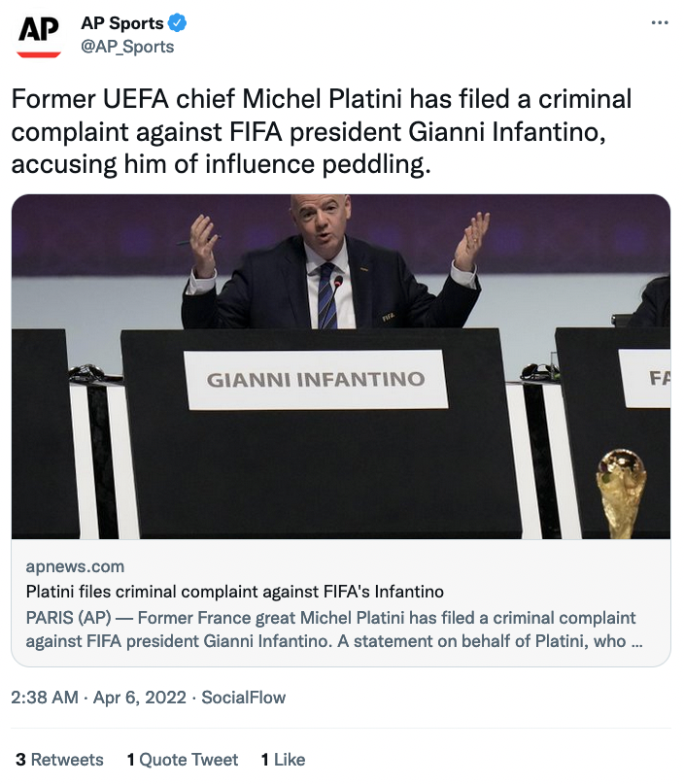Click the blue verified badge
This screenshot has width=684, height=784.
[x=177, y=24]
